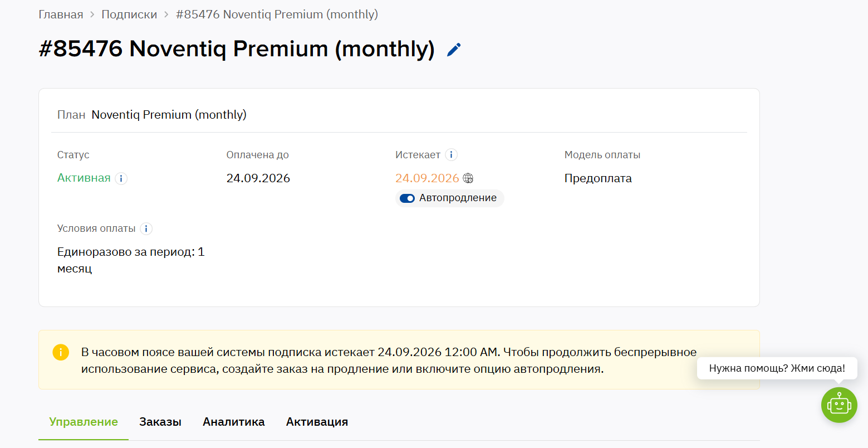The width and height of the screenshot is (868, 448).
Task: Click the orange expiry date 24.09.2026
Action: [x=427, y=178]
